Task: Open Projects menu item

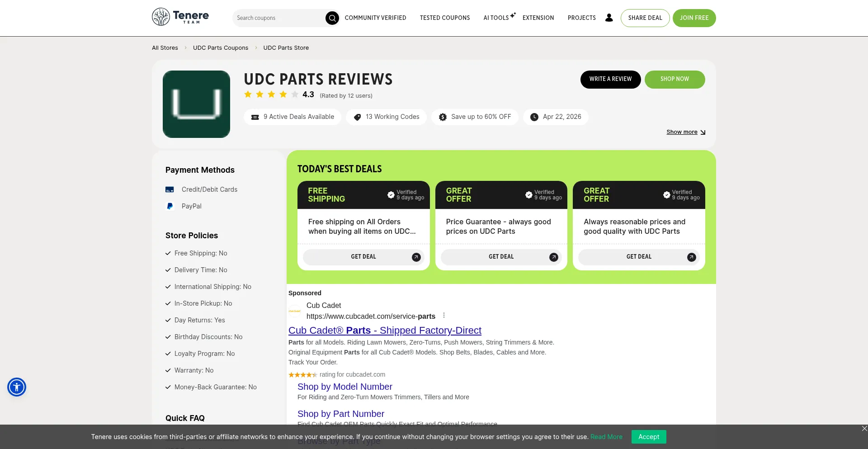Action: (582, 18)
